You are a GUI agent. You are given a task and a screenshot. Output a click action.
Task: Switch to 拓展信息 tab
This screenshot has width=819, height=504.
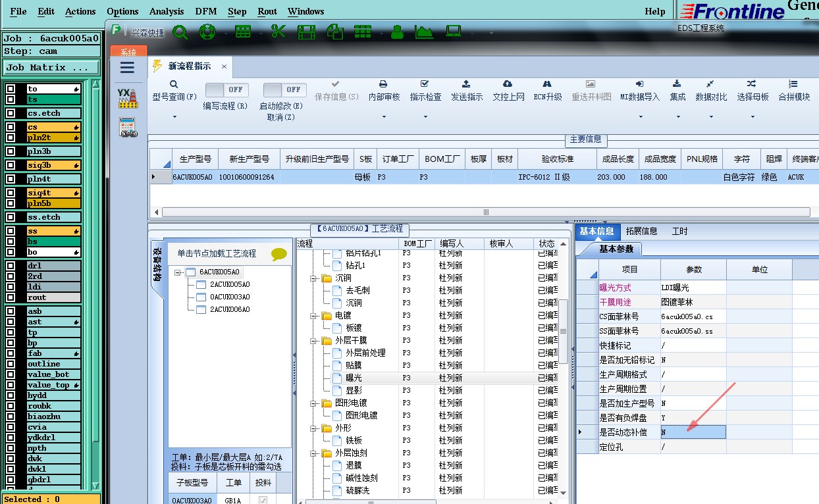(x=641, y=231)
